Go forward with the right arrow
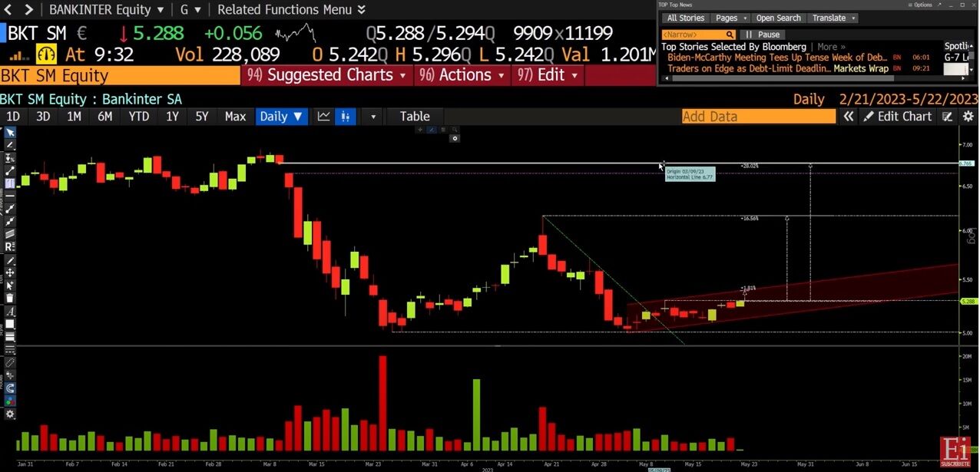Image resolution: width=980 pixels, height=472 pixels. point(29,10)
